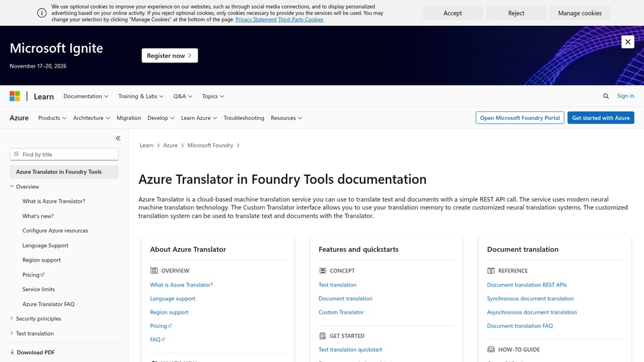Reject optional cookies
Image resolution: width=644 pixels, height=362 pixels.
click(516, 13)
